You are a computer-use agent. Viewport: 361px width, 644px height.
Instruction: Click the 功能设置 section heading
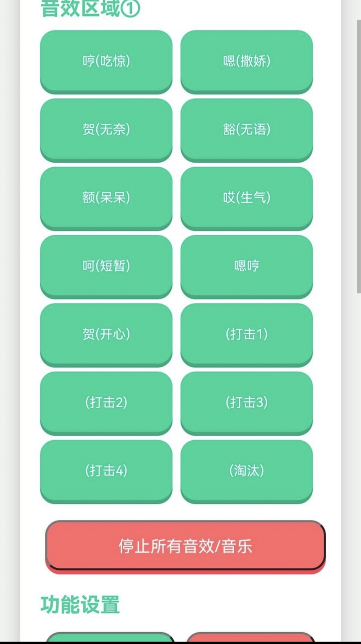click(80, 605)
